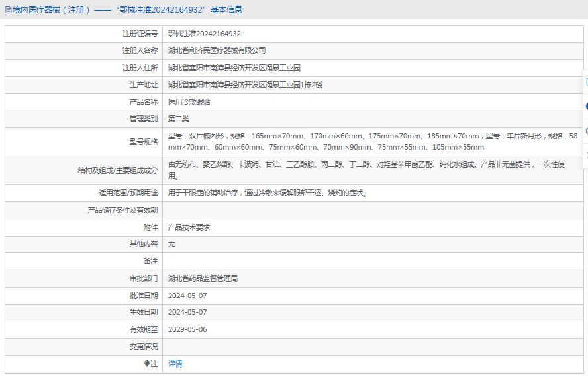Click the document icon in the page header

(x=9, y=10)
